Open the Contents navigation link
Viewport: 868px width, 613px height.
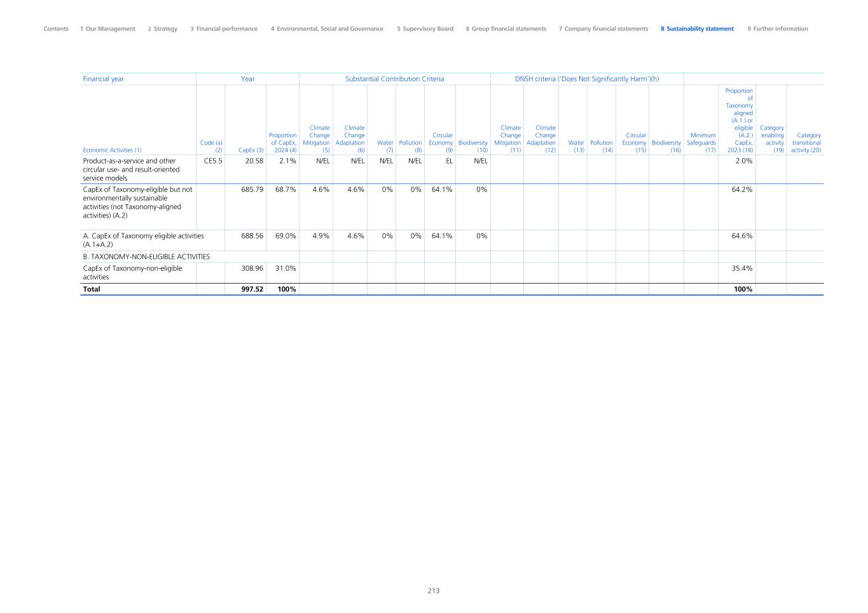click(56, 29)
